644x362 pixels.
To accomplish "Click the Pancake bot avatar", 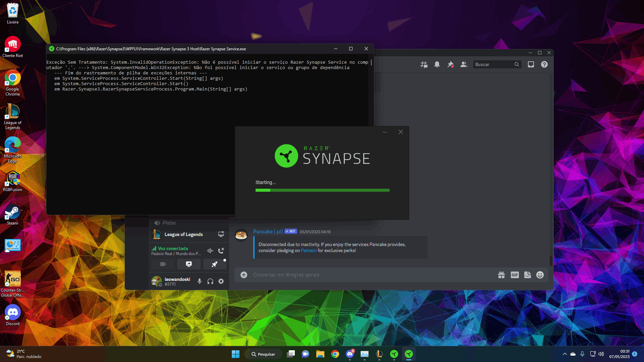I will [241, 235].
